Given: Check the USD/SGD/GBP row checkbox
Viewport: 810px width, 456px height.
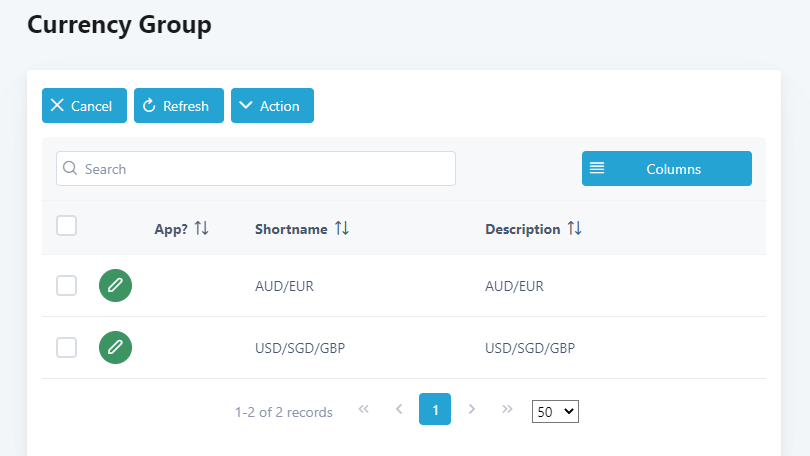Looking at the screenshot, I should [x=66, y=348].
